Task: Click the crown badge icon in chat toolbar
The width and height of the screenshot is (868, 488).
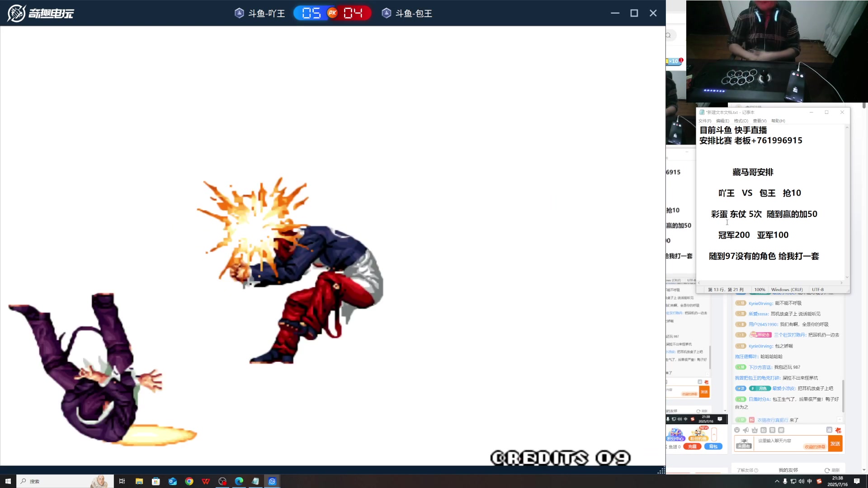Action: [755, 430]
